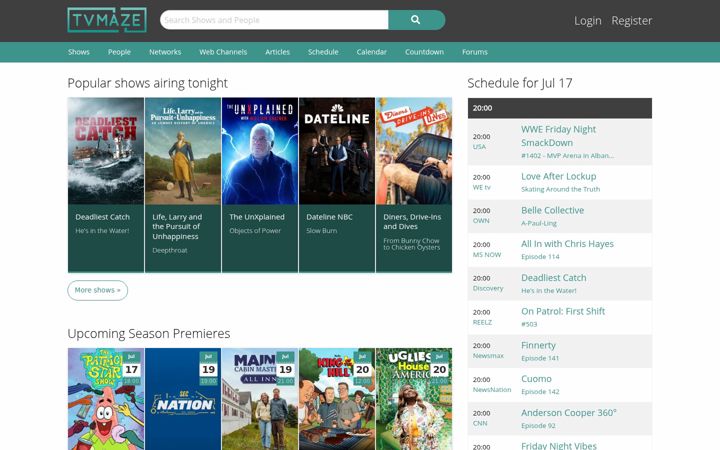Viewport: 720px width, 450px height.
Task: Click the MS NOW network link
Action: (487, 255)
